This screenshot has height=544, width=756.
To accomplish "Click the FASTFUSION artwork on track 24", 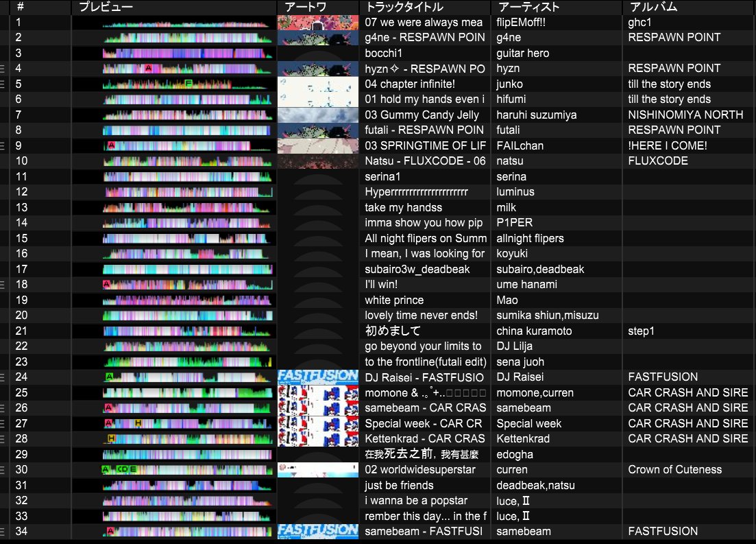I will click(318, 377).
